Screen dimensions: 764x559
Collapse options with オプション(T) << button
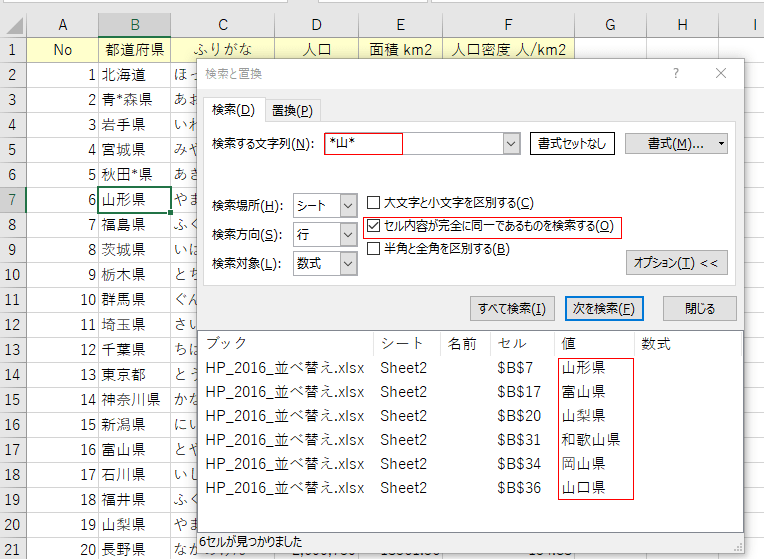click(x=676, y=263)
